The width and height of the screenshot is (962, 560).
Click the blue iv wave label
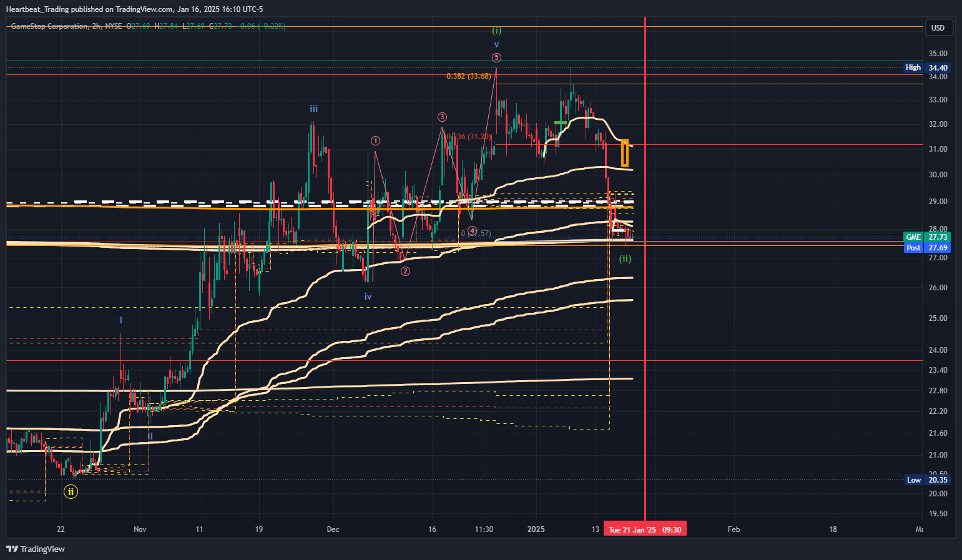tap(368, 297)
